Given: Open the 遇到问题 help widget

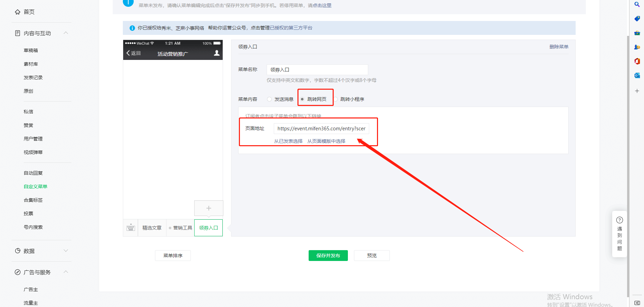Looking at the screenshot, I should pyautogui.click(x=619, y=234).
